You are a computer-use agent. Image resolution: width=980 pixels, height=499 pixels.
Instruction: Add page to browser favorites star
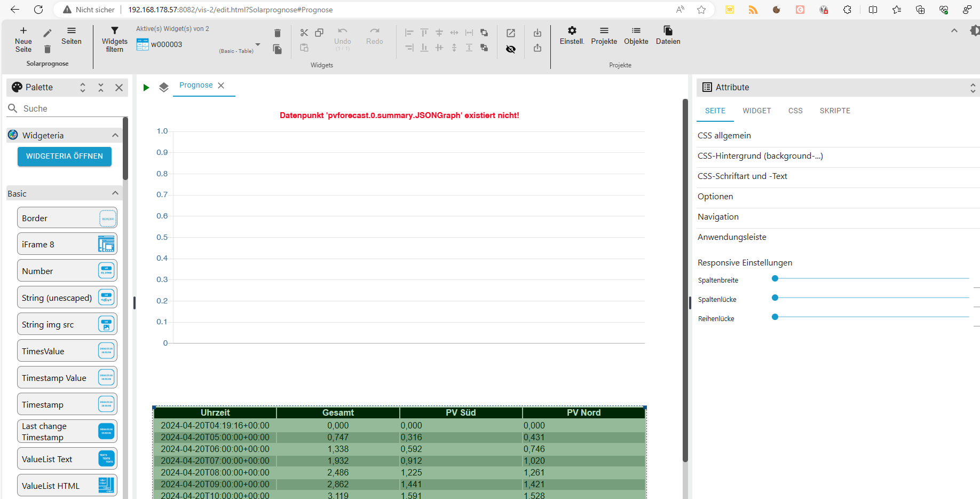point(701,10)
